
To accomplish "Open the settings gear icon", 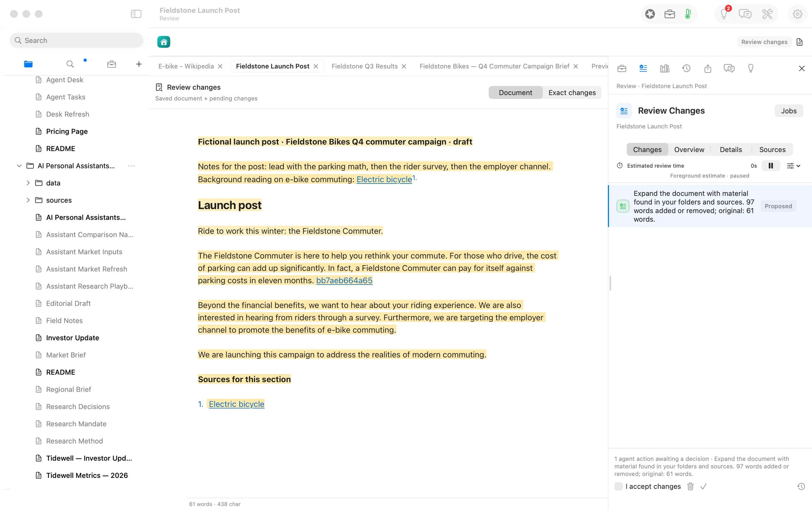I will pos(797,14).
